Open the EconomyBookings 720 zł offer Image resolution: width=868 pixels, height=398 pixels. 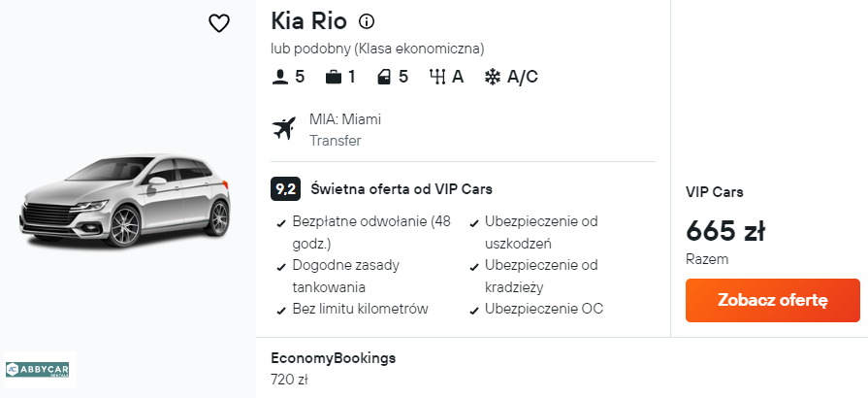(x=334, y=368)
